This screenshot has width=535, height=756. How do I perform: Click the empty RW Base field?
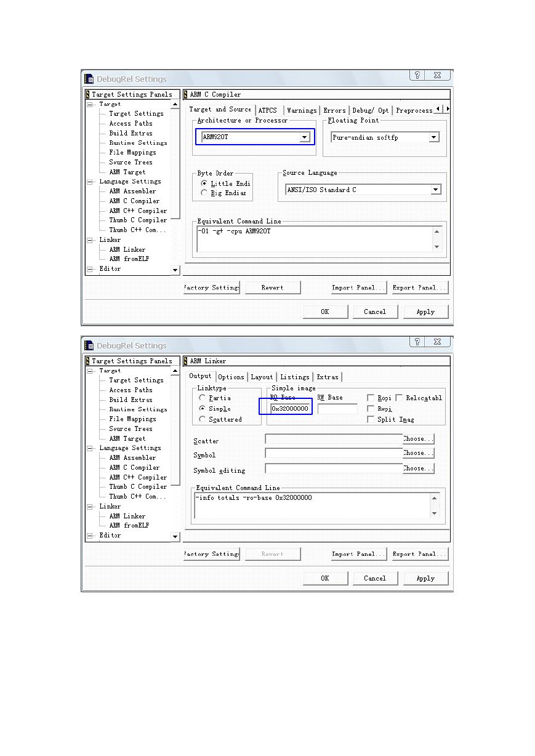click(337, 408)
